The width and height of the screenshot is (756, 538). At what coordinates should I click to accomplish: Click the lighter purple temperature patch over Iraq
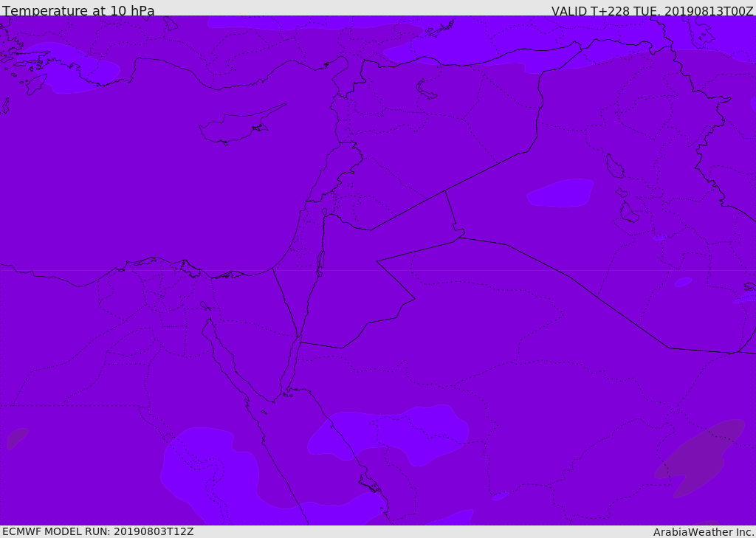(x=560, y=193)
